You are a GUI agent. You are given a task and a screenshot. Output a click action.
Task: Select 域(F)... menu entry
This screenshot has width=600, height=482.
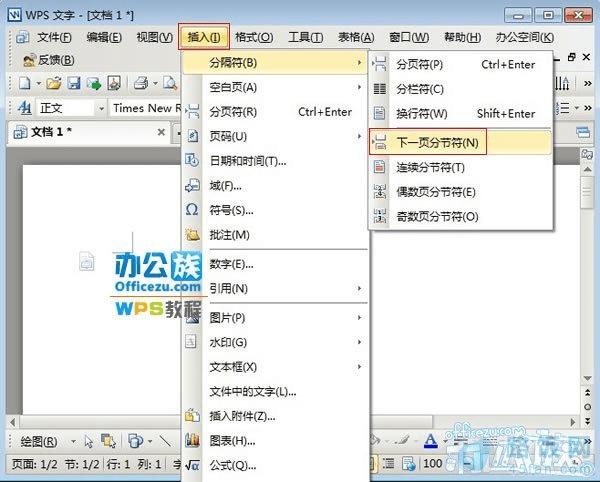point(275,186)
